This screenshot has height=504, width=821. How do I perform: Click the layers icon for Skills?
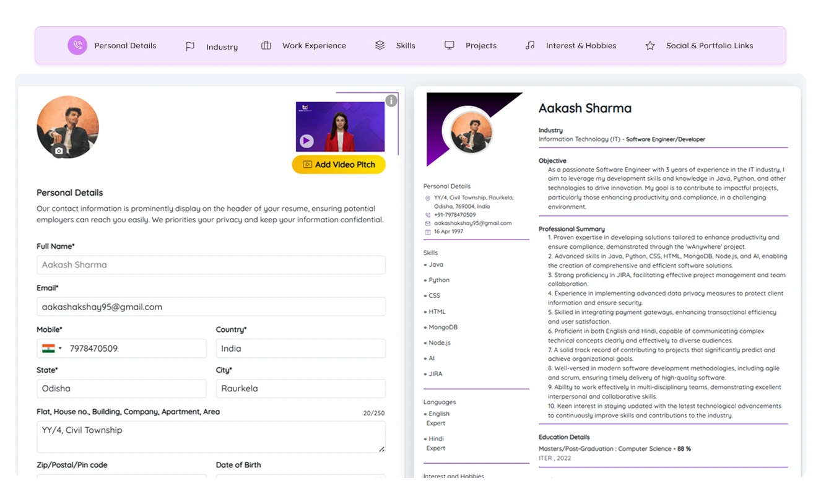(x=380, y=45)
